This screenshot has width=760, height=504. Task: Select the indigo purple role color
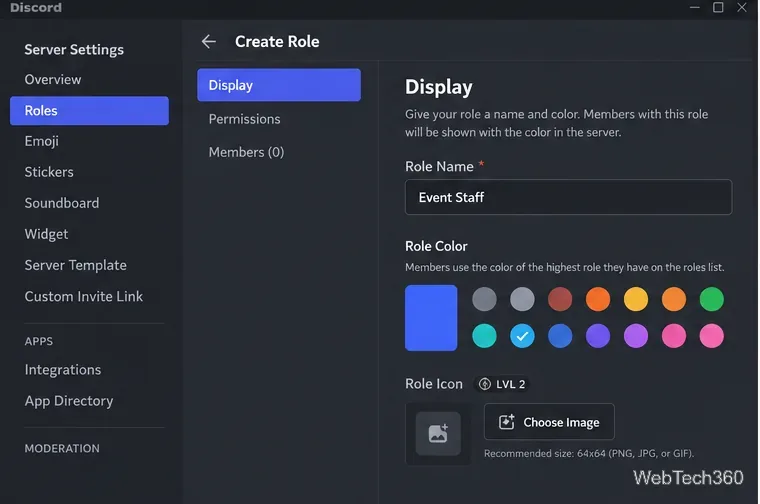coord(598,336)
